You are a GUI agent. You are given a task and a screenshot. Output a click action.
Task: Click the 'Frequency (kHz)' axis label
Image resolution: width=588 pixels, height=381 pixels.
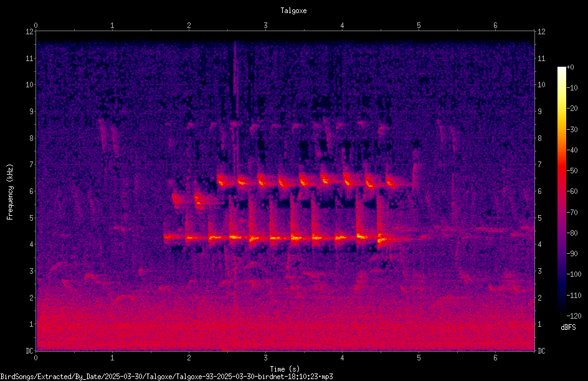10,192
